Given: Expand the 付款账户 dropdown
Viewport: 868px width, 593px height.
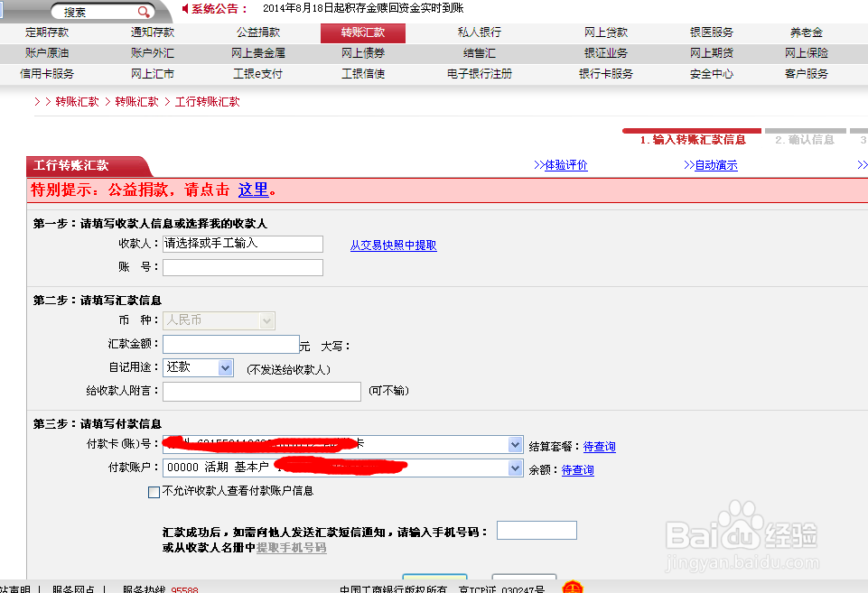Looking at the screenshot, I should pos(515,468).
